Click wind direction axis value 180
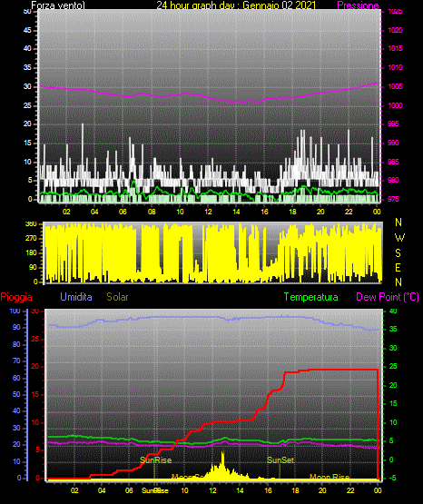This screenshot has height=504, width=423. click(x=31, y=253)
